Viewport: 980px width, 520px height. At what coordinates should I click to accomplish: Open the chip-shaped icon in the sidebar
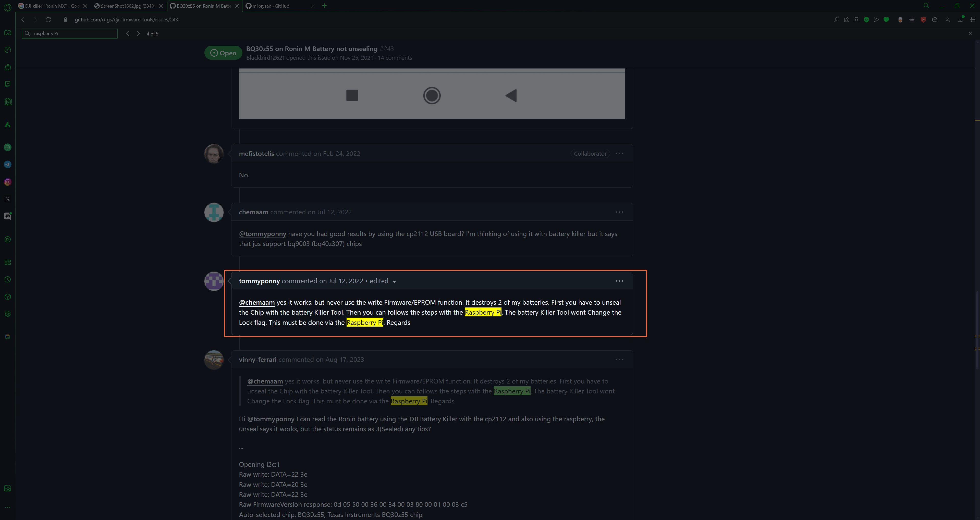8,102
